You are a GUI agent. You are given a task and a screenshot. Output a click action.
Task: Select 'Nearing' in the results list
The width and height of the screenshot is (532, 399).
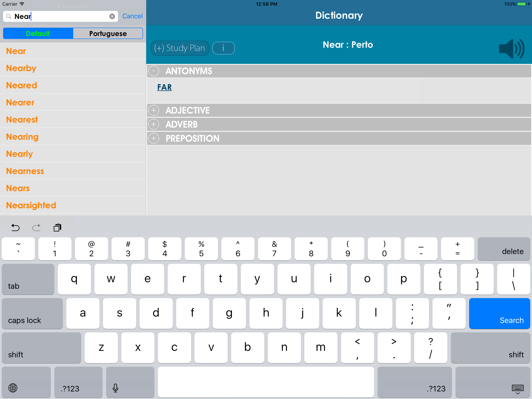tap(73, 137)
